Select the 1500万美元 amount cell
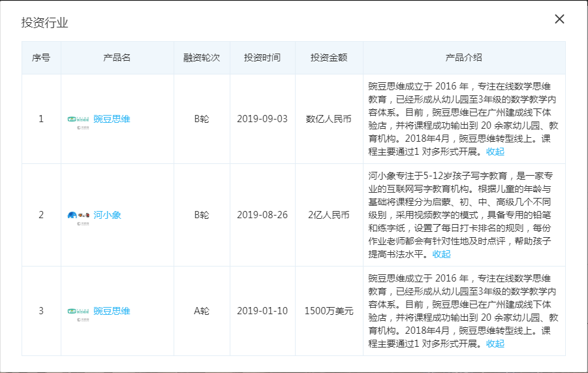This screenshot has width=588, height=373. tap(329, 311)
